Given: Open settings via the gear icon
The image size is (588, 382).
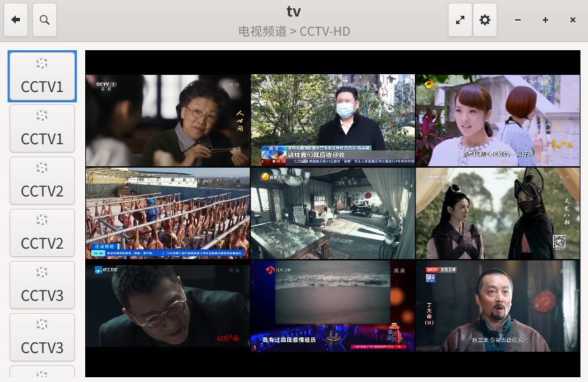Looking at the screenshot, I should 485,20.
